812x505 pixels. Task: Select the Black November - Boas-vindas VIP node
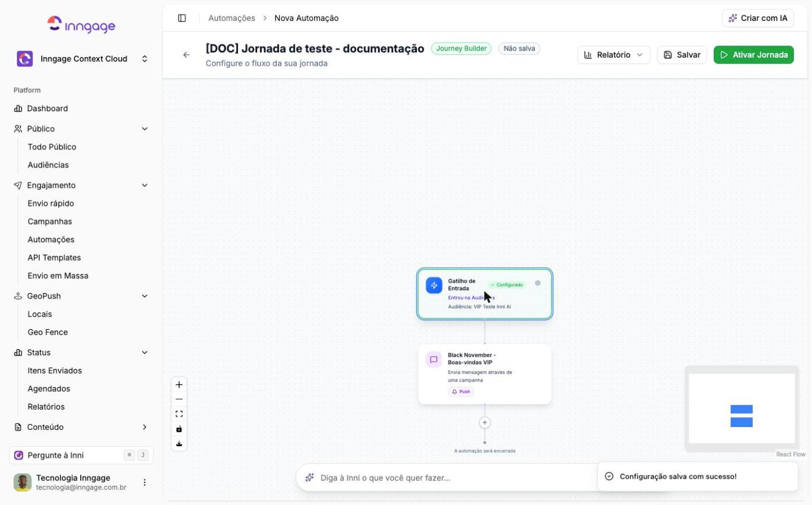(x=485, y=374)
